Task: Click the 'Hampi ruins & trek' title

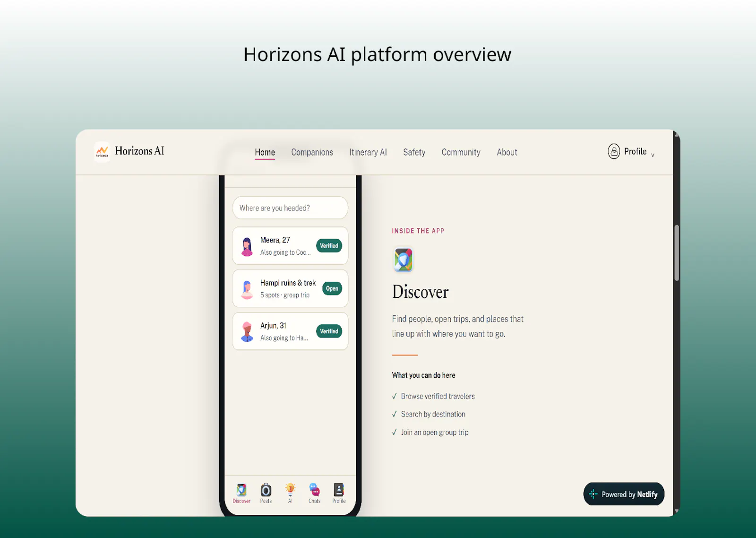Action: pos(288,283)
